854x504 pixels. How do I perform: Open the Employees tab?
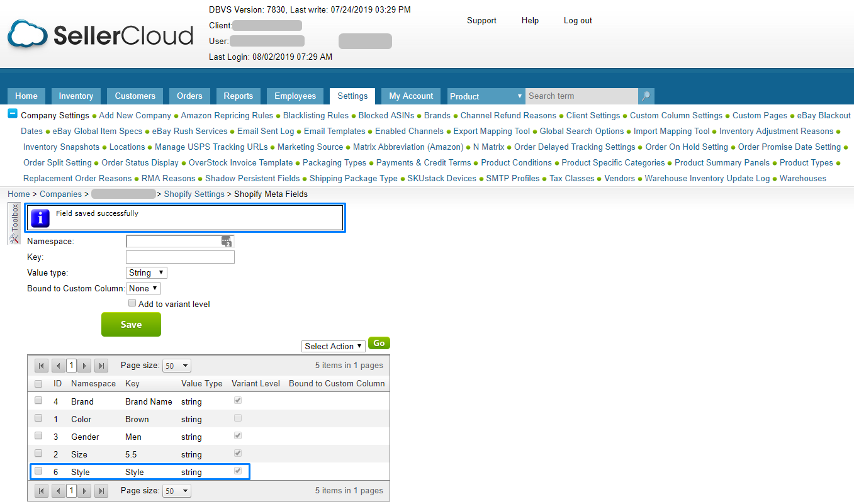[295, 96]
